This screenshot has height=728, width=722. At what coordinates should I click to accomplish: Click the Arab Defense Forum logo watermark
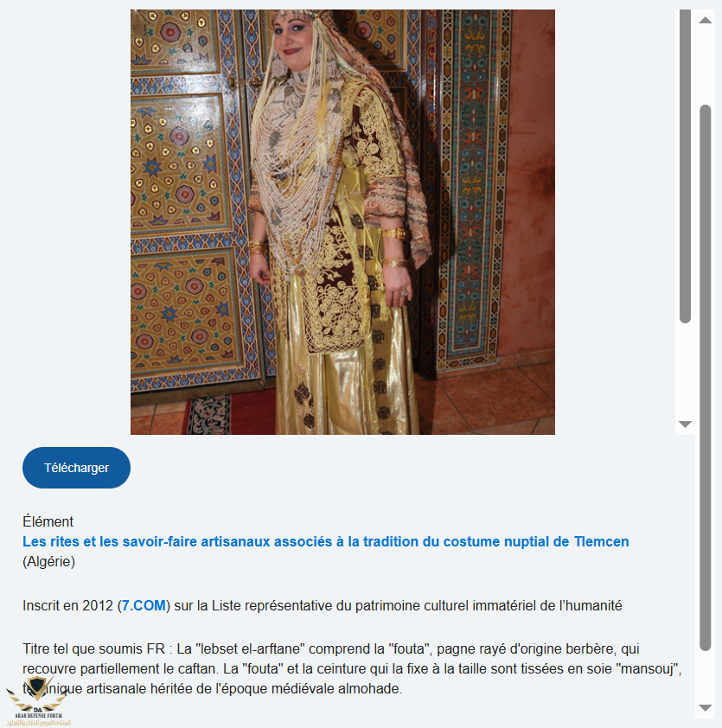click(37, 701)
